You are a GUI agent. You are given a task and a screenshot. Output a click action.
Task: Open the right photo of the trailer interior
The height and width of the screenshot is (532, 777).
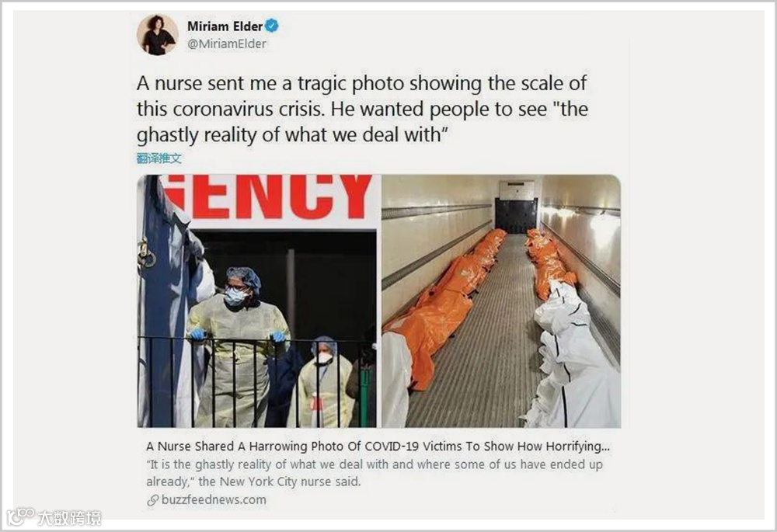[x=501, y=301]
